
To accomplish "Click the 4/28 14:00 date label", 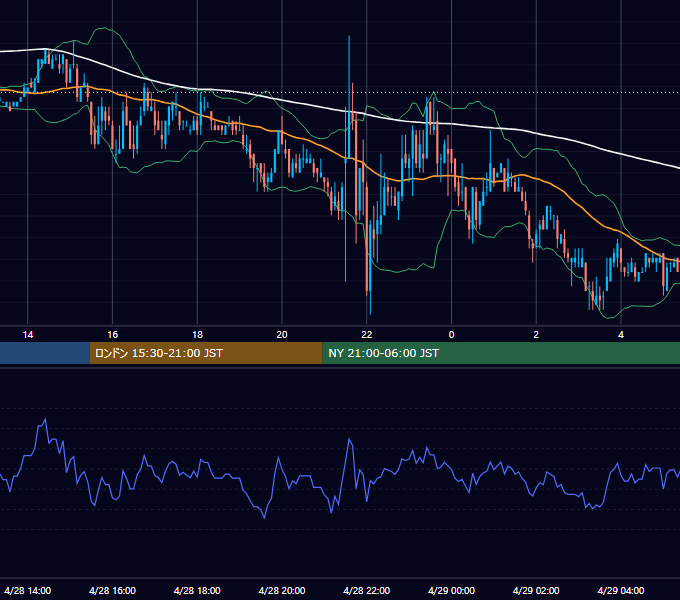I will (28, 590).
